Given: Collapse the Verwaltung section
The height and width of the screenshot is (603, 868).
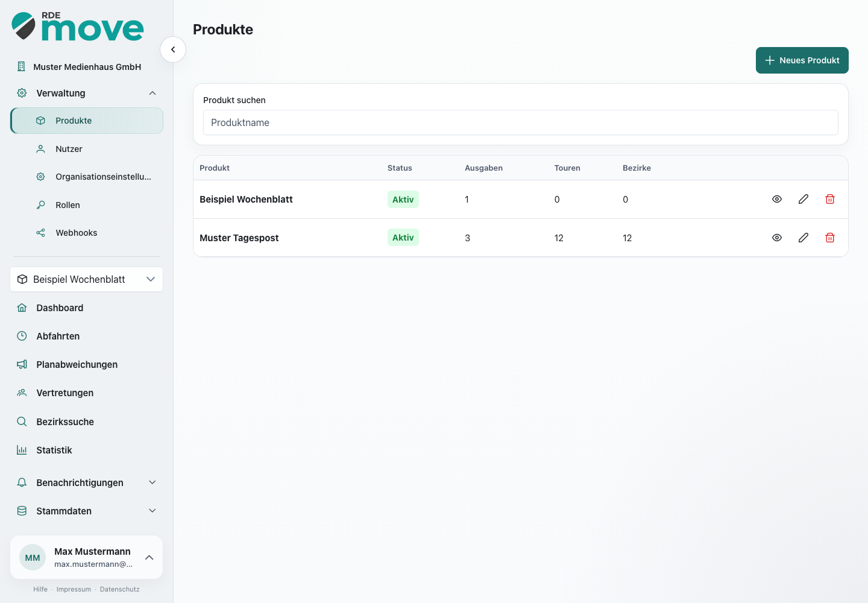Looking at the screenshot, I should tap(87, 93).
